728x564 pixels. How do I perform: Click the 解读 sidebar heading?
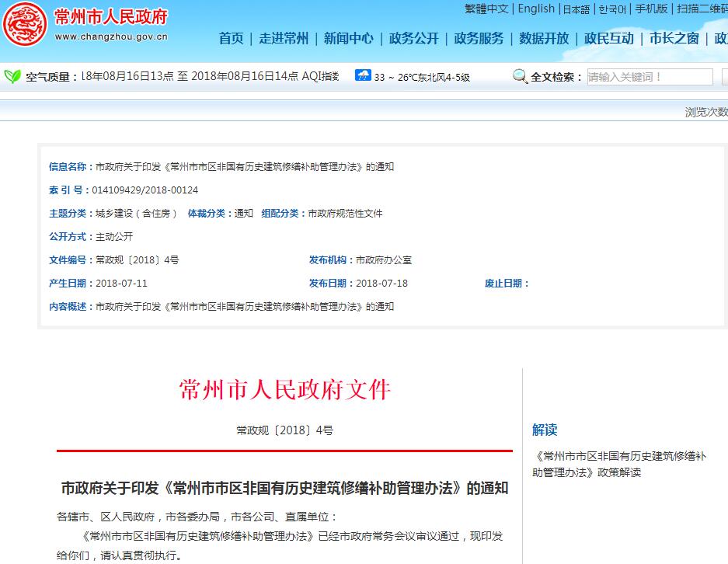pos(545,430)
